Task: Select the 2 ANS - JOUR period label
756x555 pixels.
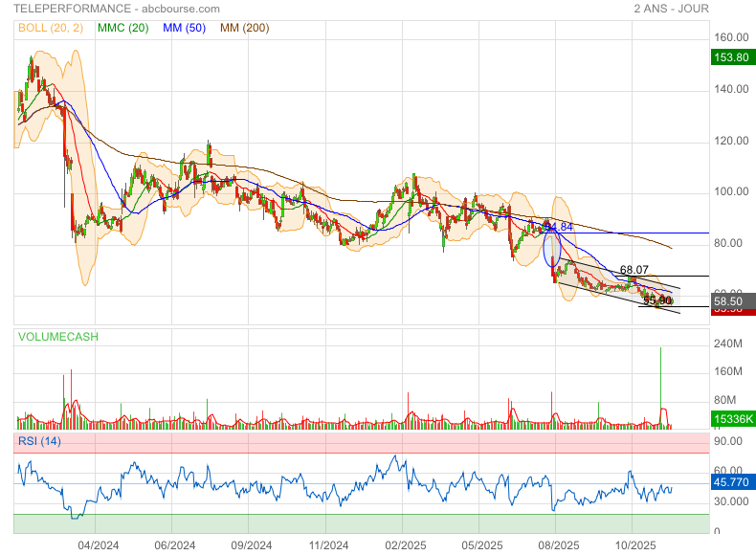Action: pos(671,9)
